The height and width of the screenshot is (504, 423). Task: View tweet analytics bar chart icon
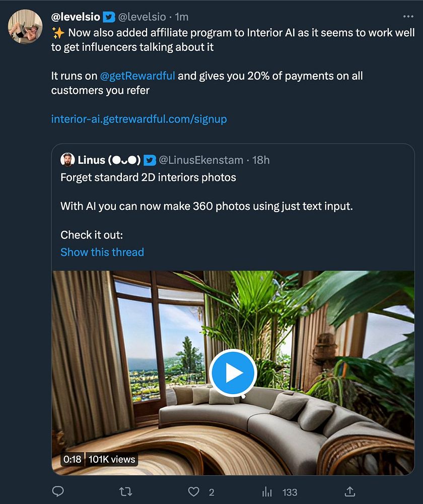point(267,491)
